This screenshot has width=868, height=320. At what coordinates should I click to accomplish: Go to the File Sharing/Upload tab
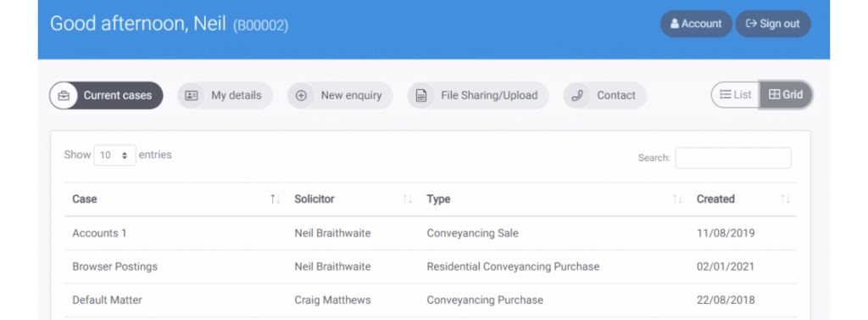(478, 95)
